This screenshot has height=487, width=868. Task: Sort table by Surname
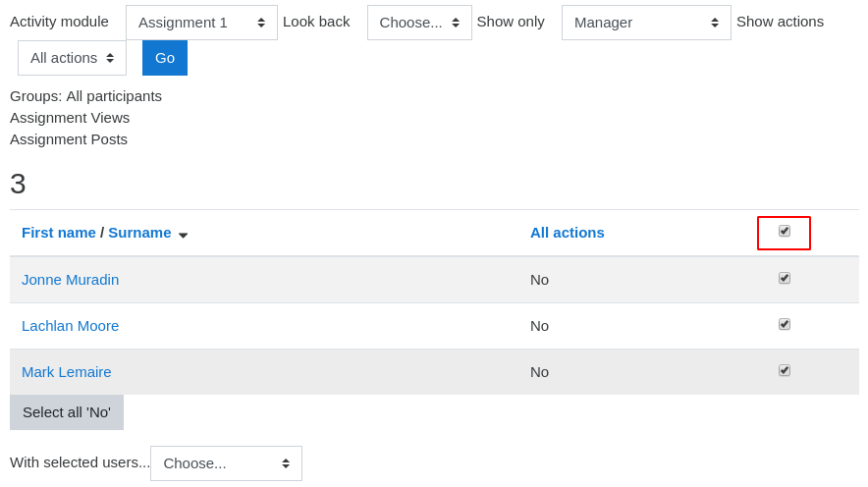tap(139, 233)
